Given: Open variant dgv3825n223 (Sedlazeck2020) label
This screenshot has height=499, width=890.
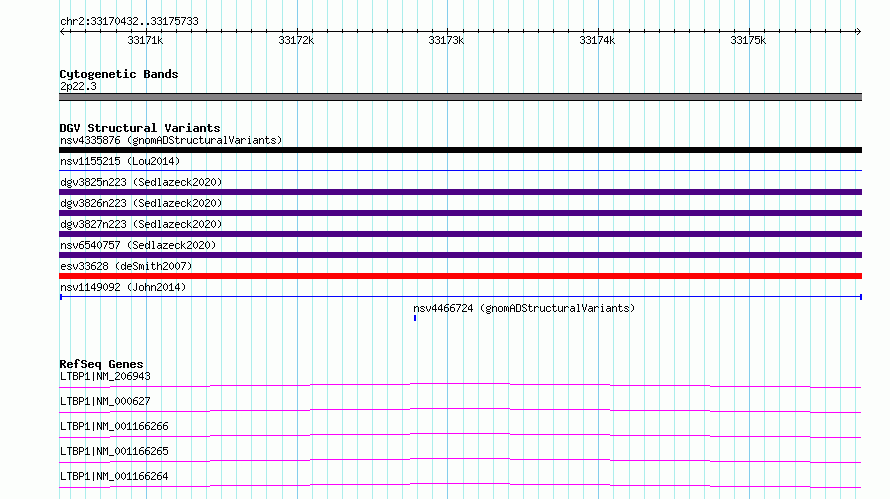Looking at the screenshot, I should pos(141,182).
